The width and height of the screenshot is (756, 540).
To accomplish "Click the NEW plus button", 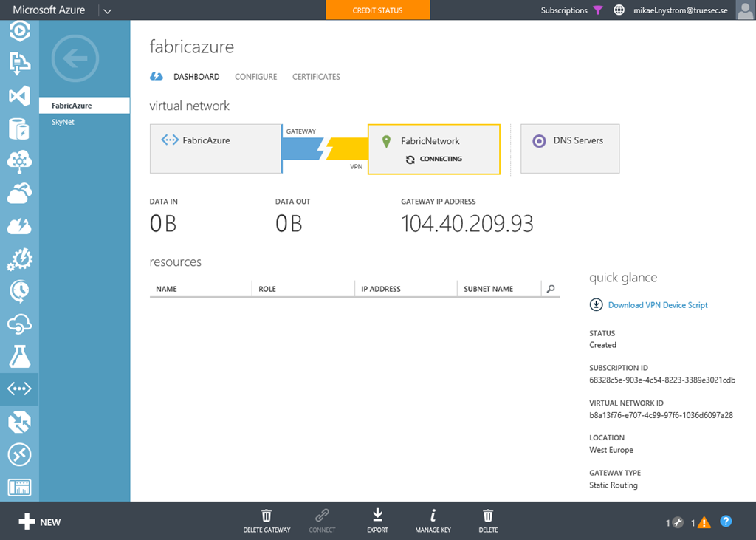I will click(40, 522).
